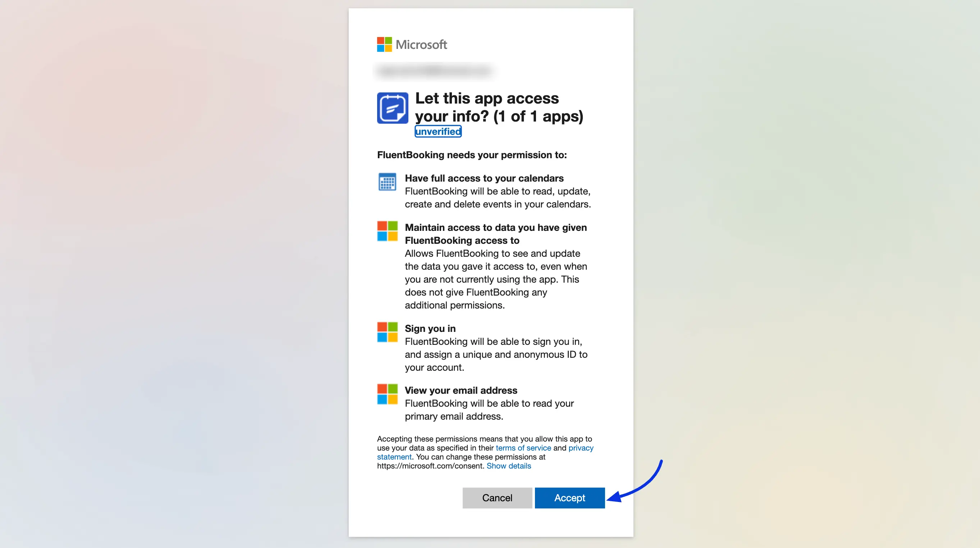Click the Microsoft logo at the top
The image size is (980, 548).
click(412, 45)
